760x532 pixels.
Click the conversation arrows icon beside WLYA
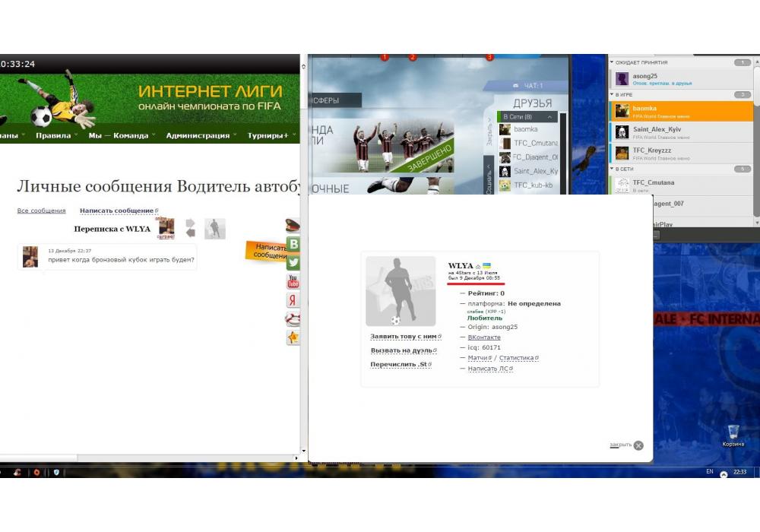point(190,228)
